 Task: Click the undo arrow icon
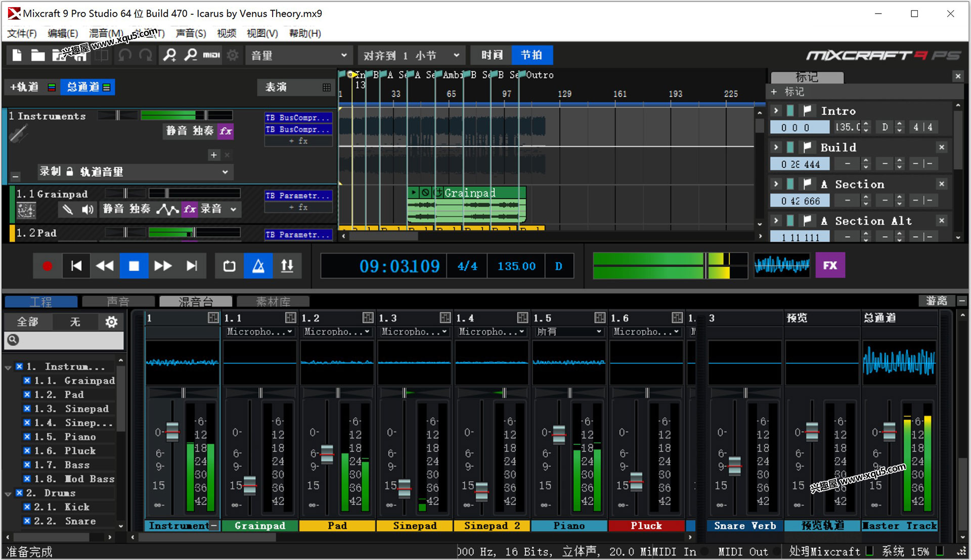coord(124,55)
